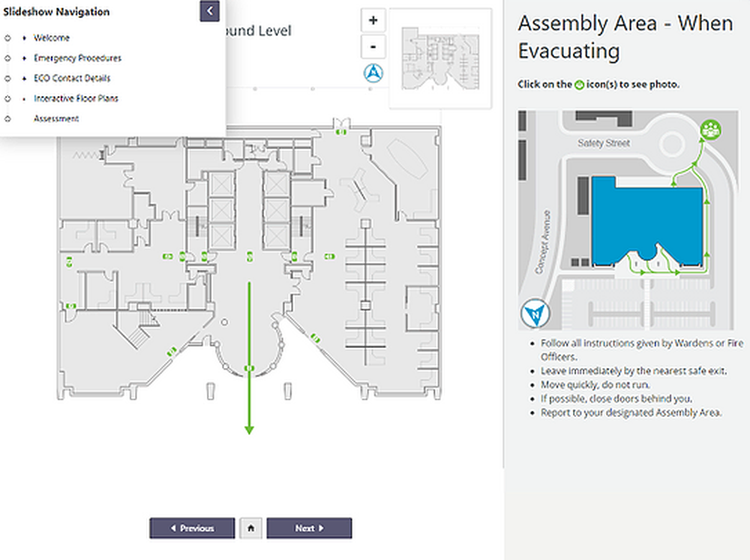Image resolution: width=750 pixels, height=560 pixels.
Task: Select the circle marker beside Interactive Floor Plans
Action: (x=7, y=98)
